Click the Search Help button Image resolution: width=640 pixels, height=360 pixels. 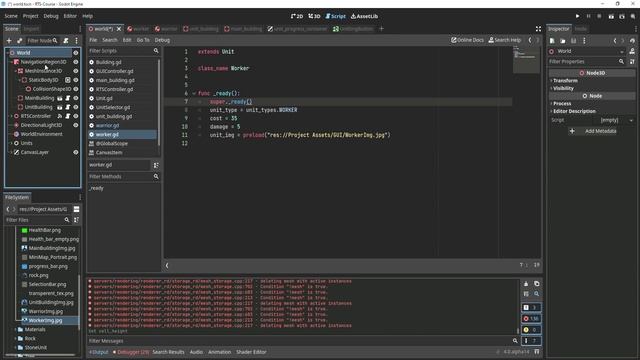504,40
